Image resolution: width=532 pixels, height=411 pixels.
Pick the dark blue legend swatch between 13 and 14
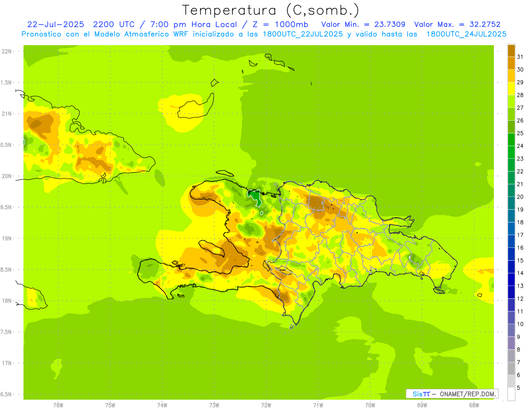(x=511, y=279)
